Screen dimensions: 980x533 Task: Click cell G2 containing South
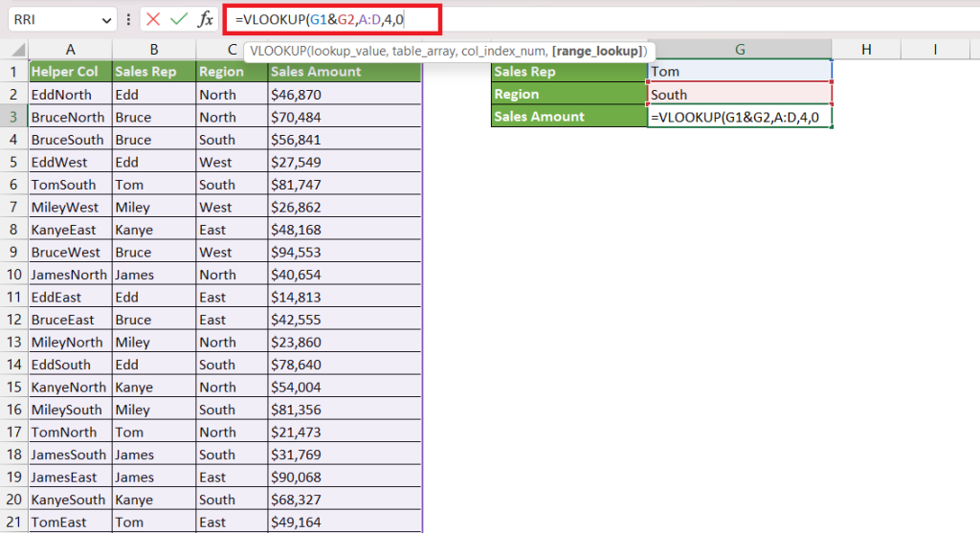(x=740, y=94)
